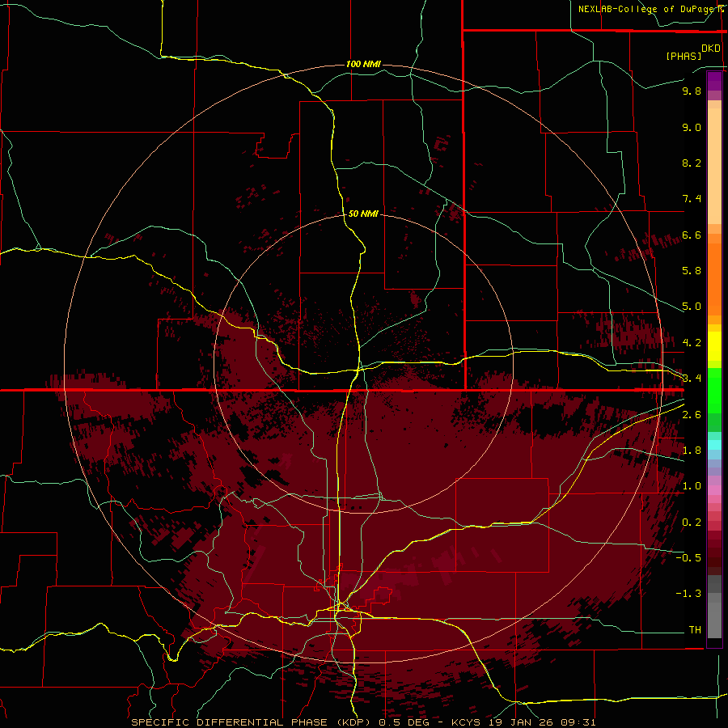The image size is (728, 728).
Task: Click the 2.6 value on the color scale
Action: pyautogui.click(x=692, y=415)
